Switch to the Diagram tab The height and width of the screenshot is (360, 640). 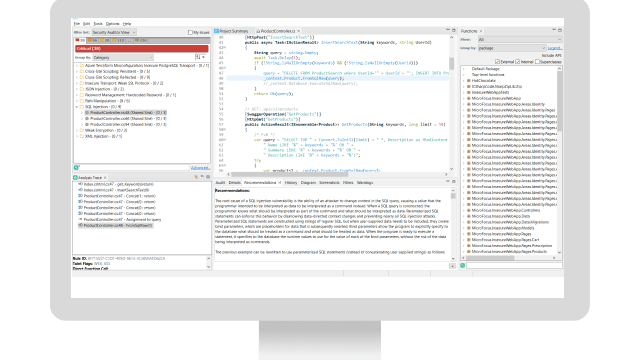308,182
